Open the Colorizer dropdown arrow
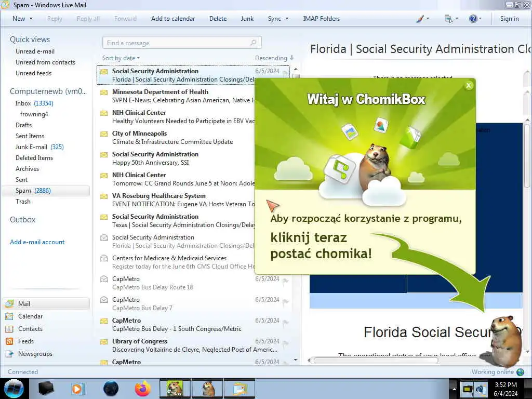 click(428, 19)
